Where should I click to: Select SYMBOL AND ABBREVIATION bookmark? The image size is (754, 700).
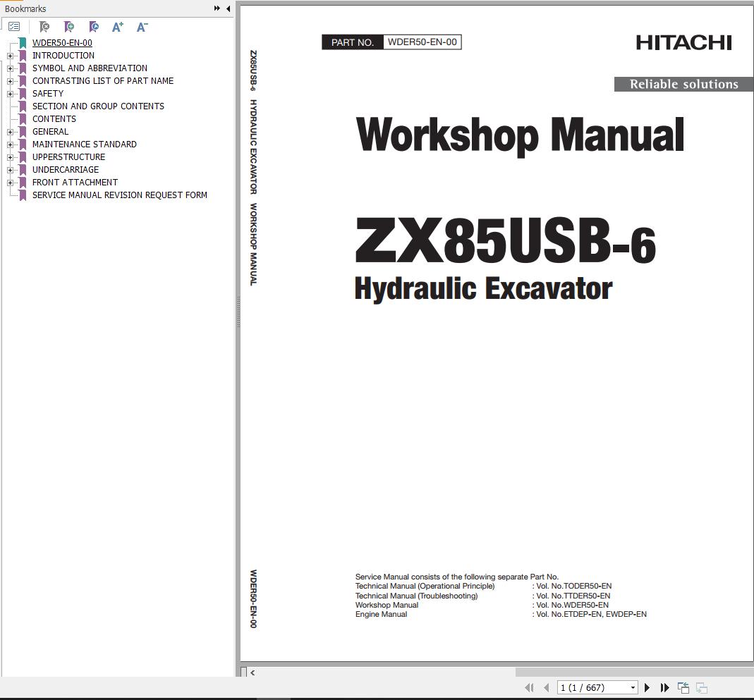(90, 68)
